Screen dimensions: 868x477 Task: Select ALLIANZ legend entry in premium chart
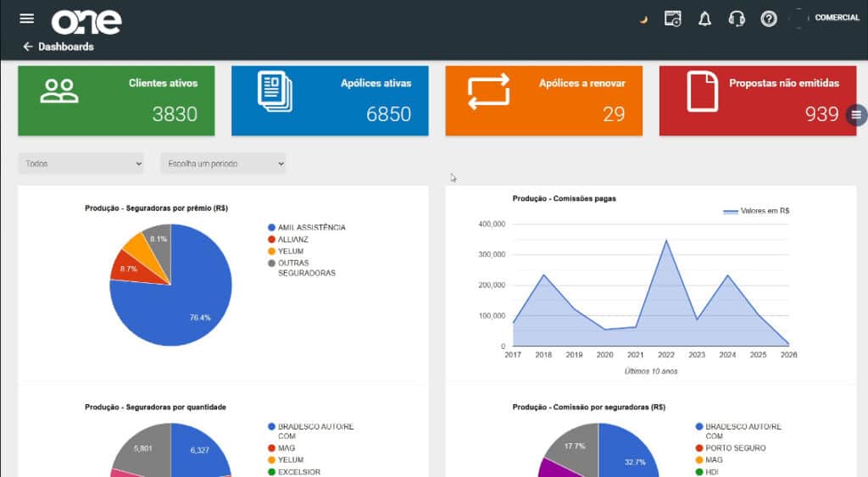pyautogui.click(x=288, y=240)
